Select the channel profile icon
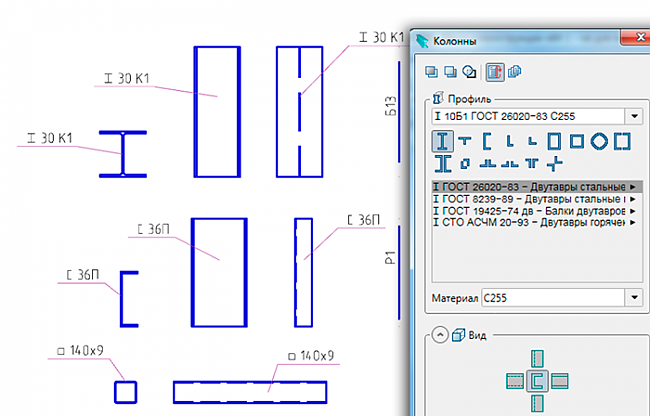 click(x=488, y=141)
